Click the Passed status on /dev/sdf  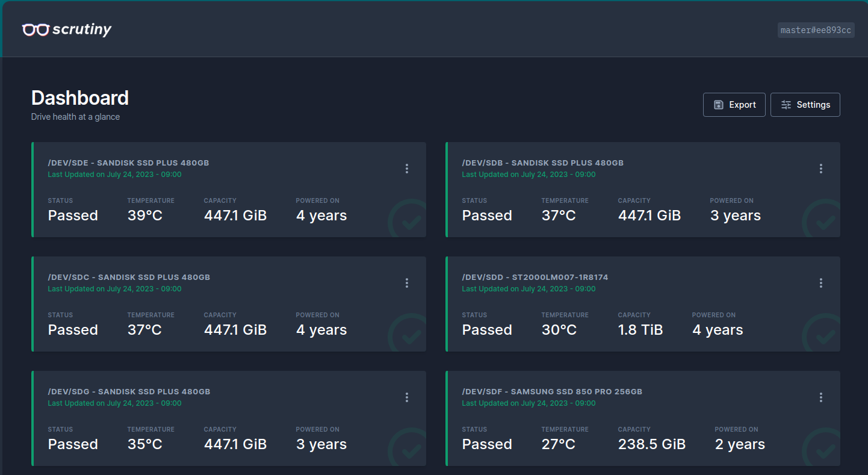pos(487,444)
